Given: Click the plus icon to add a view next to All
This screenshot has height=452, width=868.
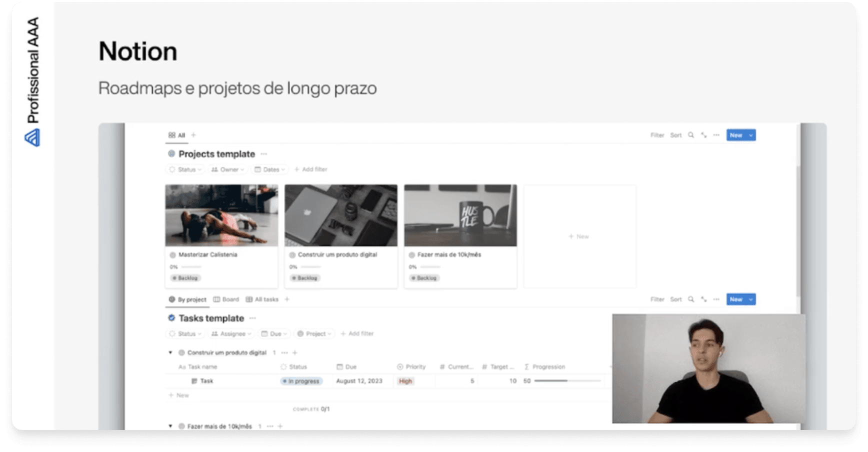Looking at the screenshot, I should click(193, 135).
